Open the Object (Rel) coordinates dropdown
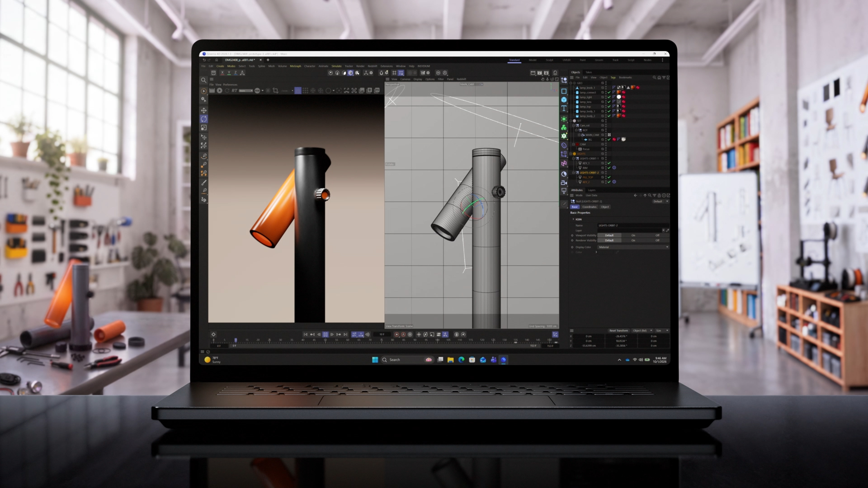This screenshot has height=488, width=868. pos(642,330)
